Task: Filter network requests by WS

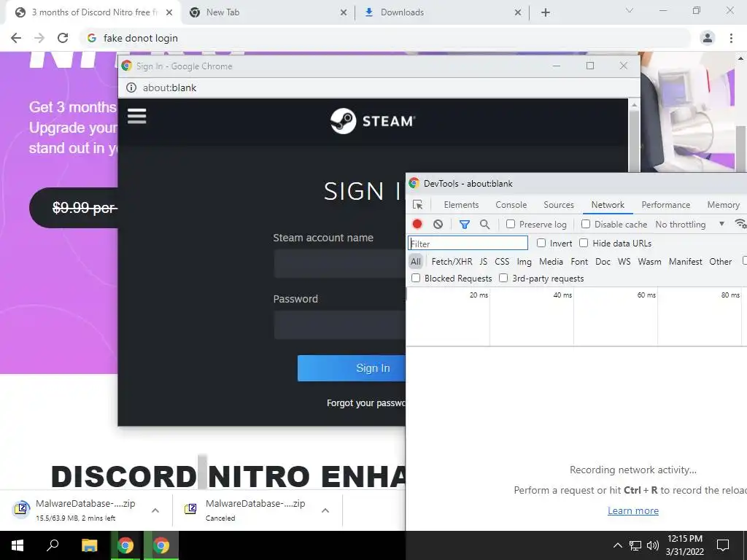Action: point(624,262)
